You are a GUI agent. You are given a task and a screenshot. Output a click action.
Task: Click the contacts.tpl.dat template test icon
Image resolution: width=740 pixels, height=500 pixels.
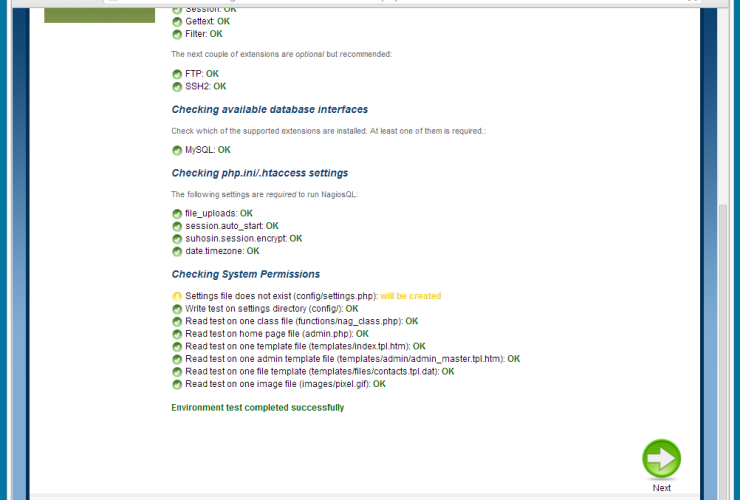coord(177,371)
